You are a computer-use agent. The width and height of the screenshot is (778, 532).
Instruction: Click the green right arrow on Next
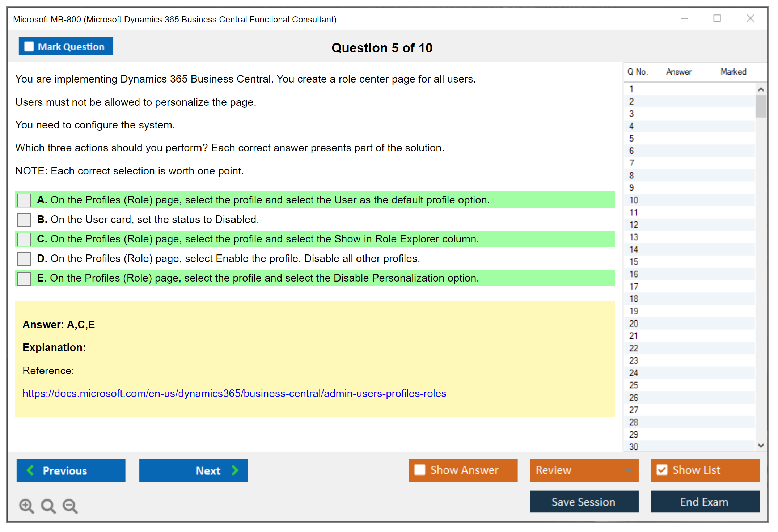[235, 470]
